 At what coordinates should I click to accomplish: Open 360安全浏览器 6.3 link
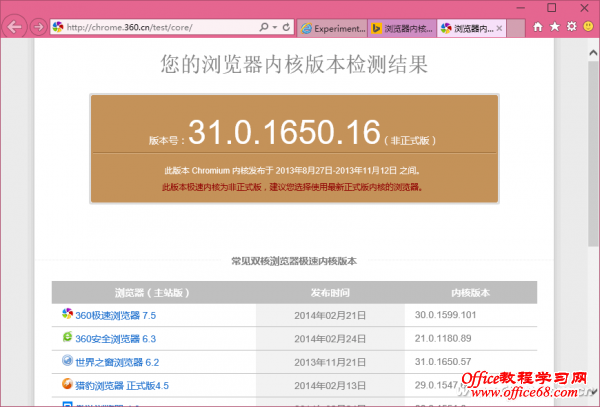pyautogui.click(x=116, y=339)
